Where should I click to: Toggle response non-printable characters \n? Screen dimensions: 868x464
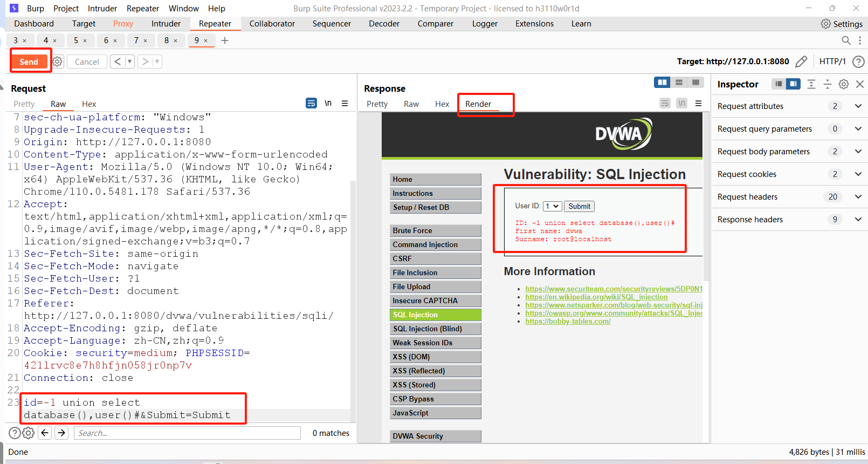682,103
